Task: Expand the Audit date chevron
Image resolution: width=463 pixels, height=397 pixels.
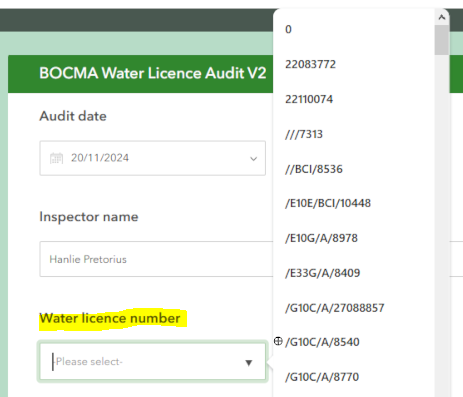Action: (254, 159)
